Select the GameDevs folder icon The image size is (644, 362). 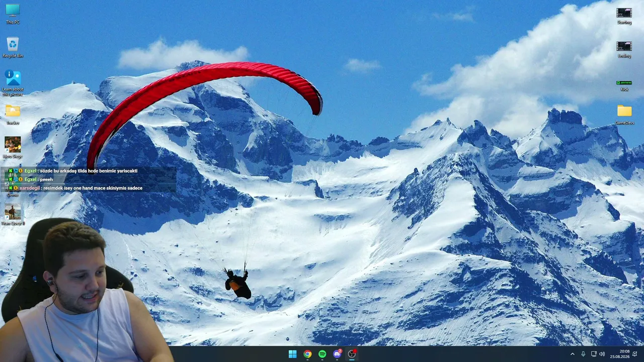pos(624,115)
